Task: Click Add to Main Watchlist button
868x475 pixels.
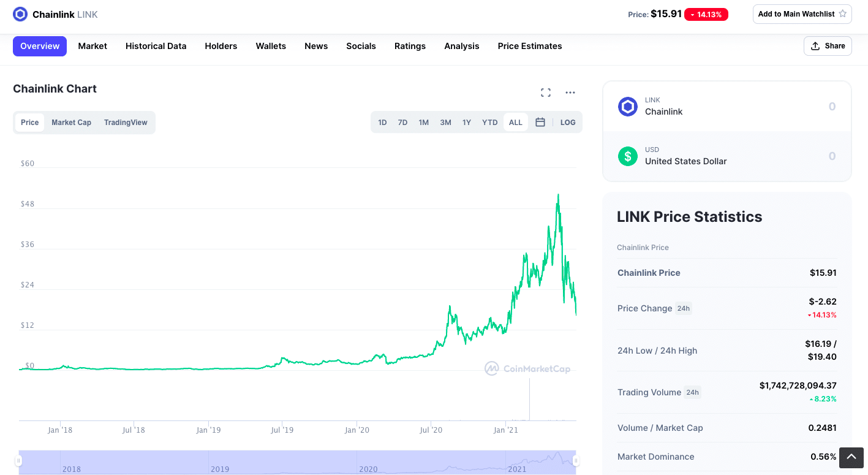Action: 802,14
